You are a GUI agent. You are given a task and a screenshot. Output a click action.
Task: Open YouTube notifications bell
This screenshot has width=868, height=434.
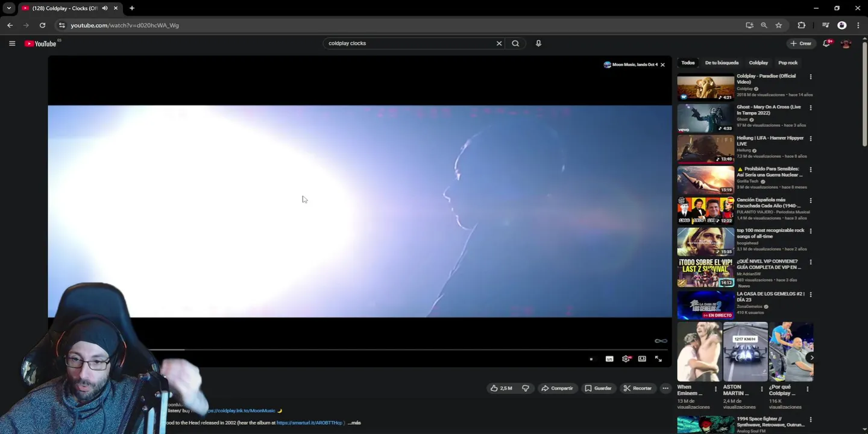(x=827, y=43)
